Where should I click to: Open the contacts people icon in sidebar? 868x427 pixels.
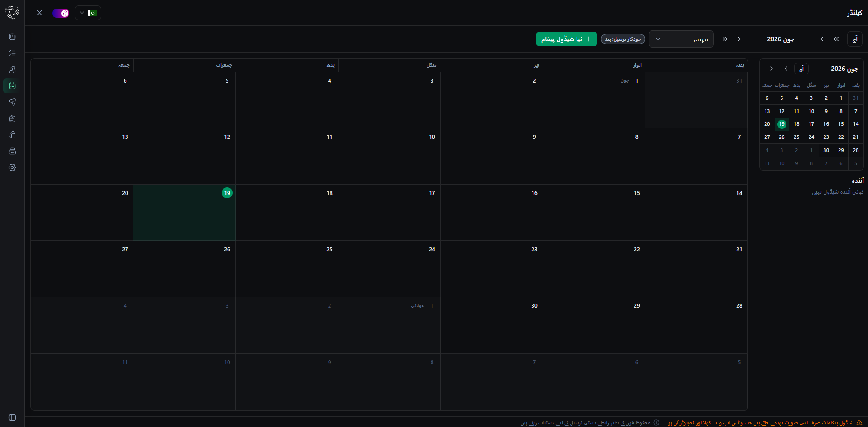point(12,69)
